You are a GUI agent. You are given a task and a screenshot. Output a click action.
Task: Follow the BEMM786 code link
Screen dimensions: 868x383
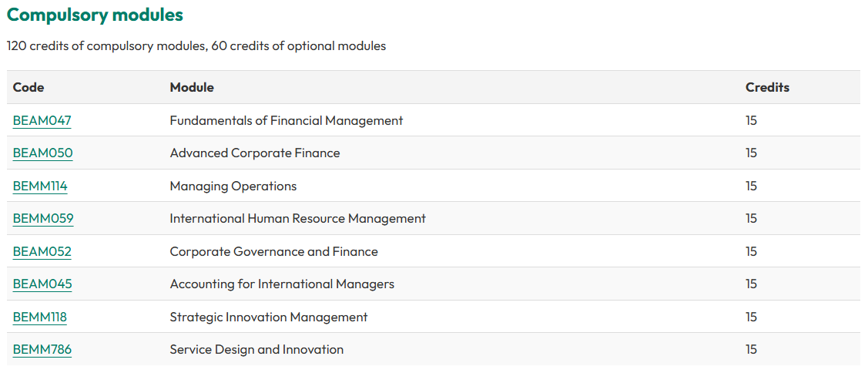[42, 349]
